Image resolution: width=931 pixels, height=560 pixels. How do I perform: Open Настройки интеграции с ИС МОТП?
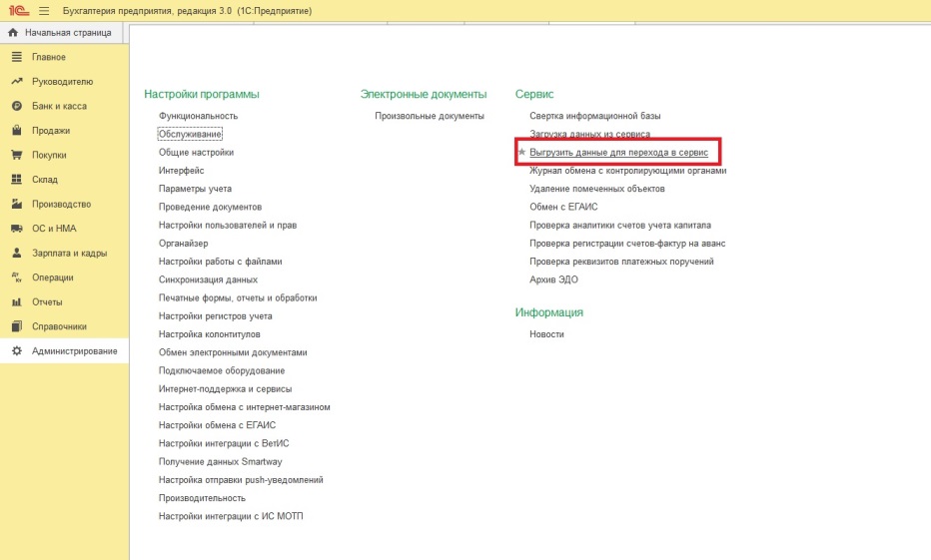pyautogui.click(x=231, y=516)
